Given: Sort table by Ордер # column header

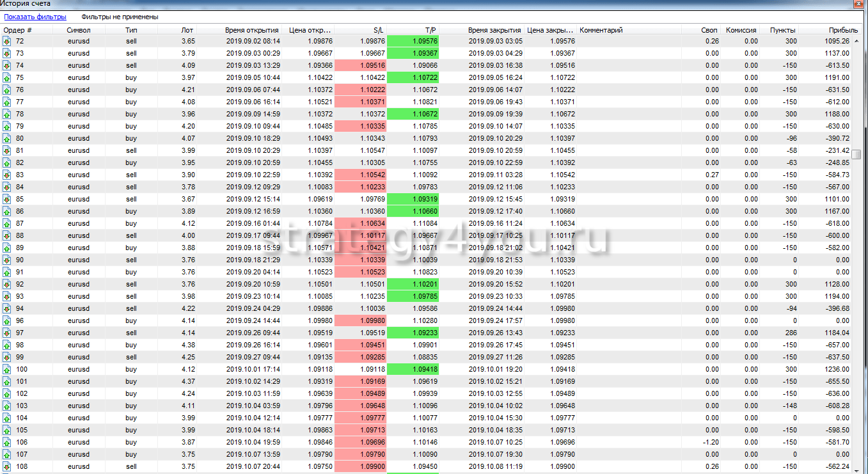Looking at the screenshot, I should coord(18,30).
